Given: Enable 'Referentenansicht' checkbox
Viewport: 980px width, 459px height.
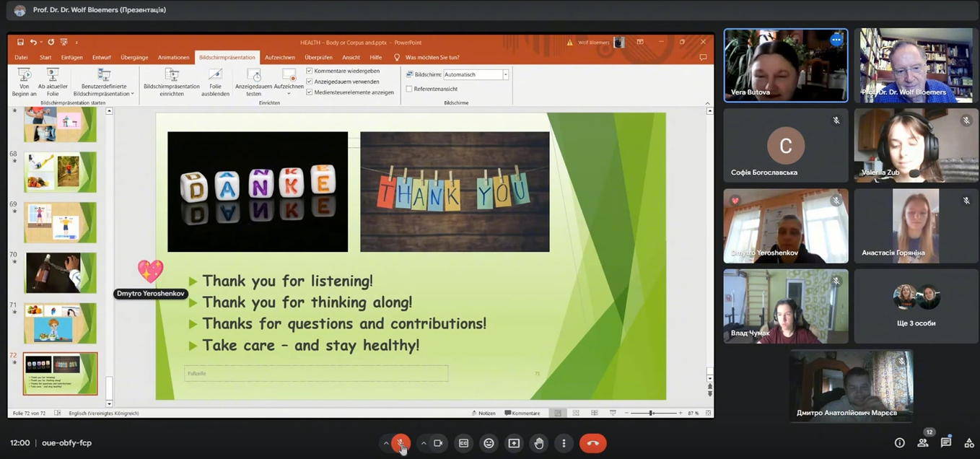Looking at the screenshot, I should (x=409, y=89).
